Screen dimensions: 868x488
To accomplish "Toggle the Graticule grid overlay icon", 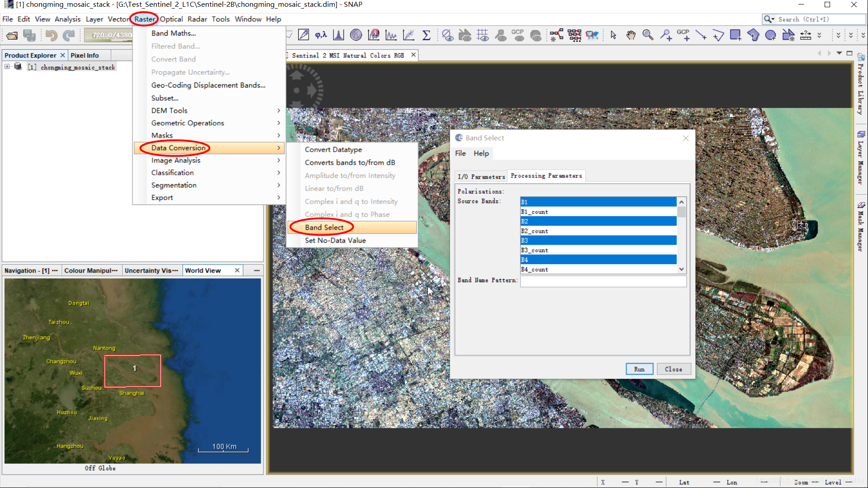I will 483,35.
